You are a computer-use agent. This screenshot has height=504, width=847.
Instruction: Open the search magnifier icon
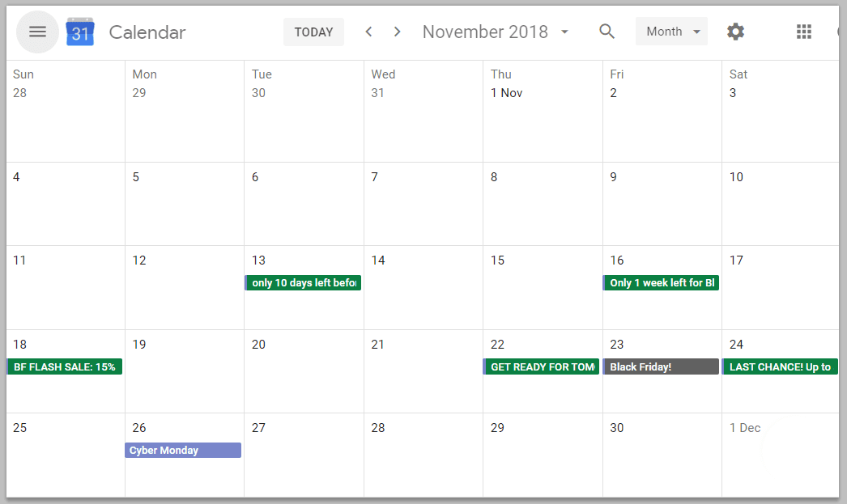(x=607, y=32)
